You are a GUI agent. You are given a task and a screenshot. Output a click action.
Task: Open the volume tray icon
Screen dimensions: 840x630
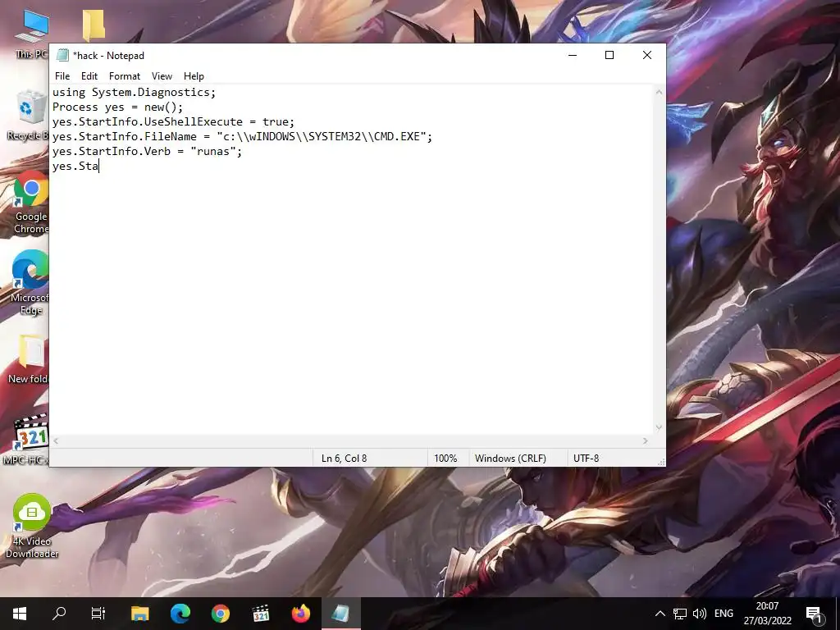coord(699,614)
